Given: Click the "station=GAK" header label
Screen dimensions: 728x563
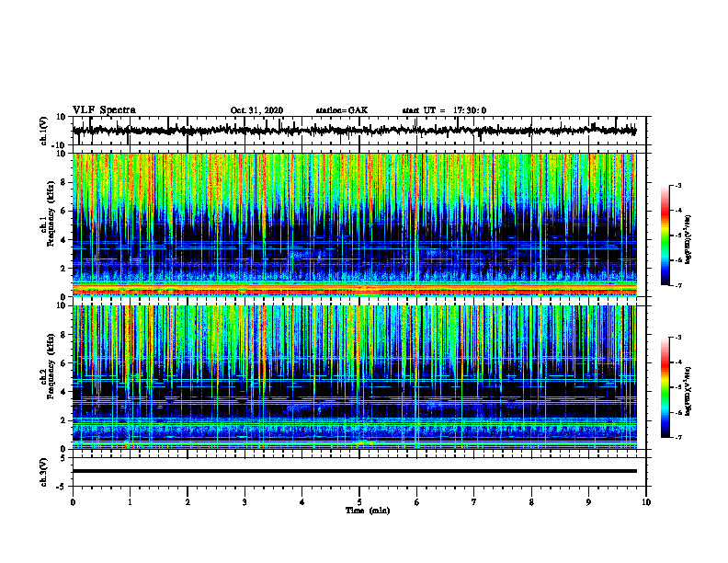Looking at the screenshot, I should click(342, 110).
